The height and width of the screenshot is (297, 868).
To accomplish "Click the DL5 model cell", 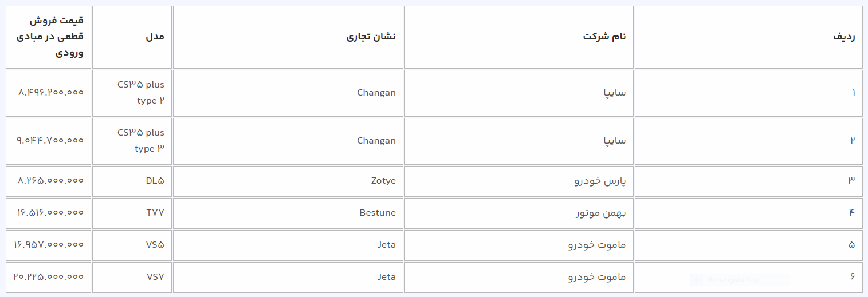I will pyautogui.click(x=155, y=181).
